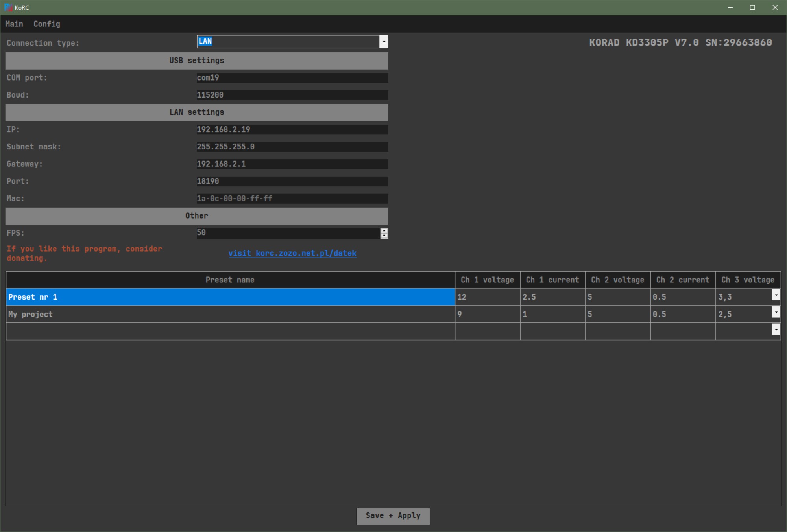Click the Ch 3 voltage column header

coord(748,280)
